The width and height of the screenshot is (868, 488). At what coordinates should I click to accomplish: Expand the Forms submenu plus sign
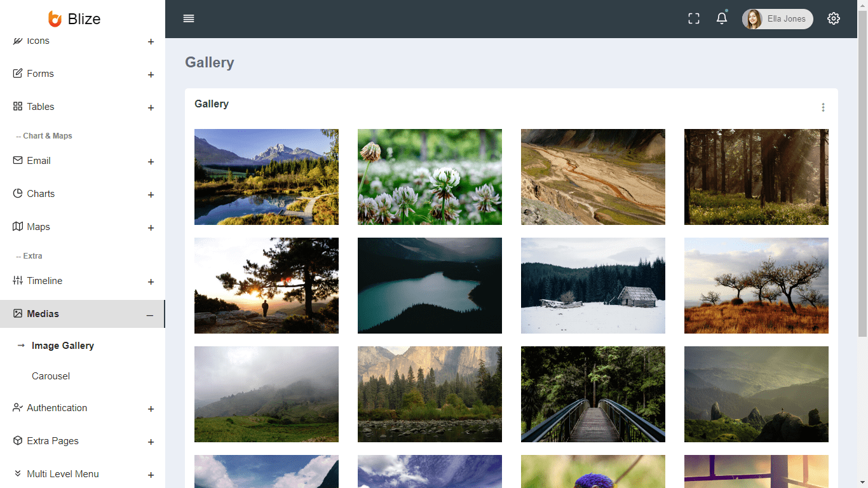pyautogui.click(x=151, y=75)
